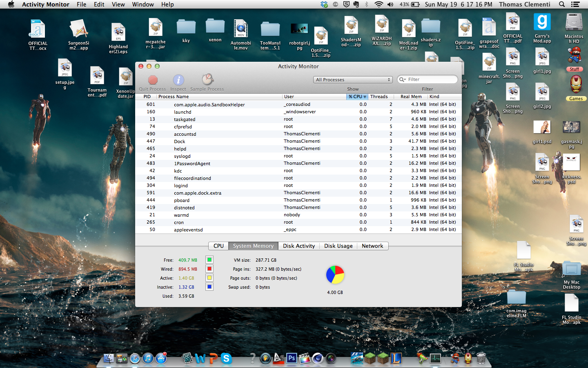The height and width of the screenshot is (368, 588).
Task: Launch League of Legends from the Dock
Action: (396, 359)
